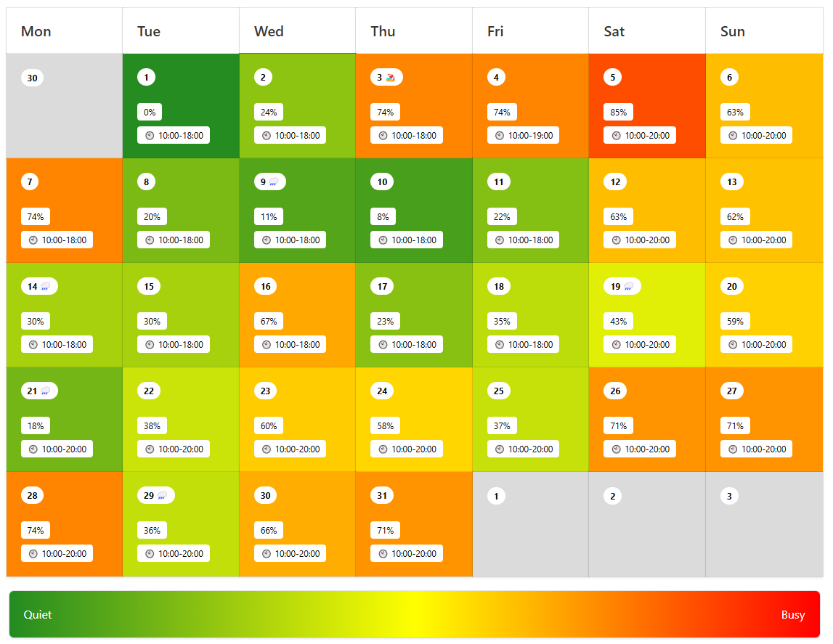Click the 8% busyness label on day 10
Viewport: 833px width, 644px height.
pos(383,217)
